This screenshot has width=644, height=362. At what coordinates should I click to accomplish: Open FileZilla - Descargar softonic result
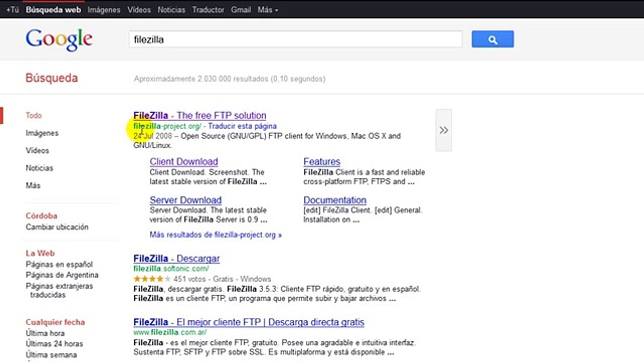pos(177,258)
